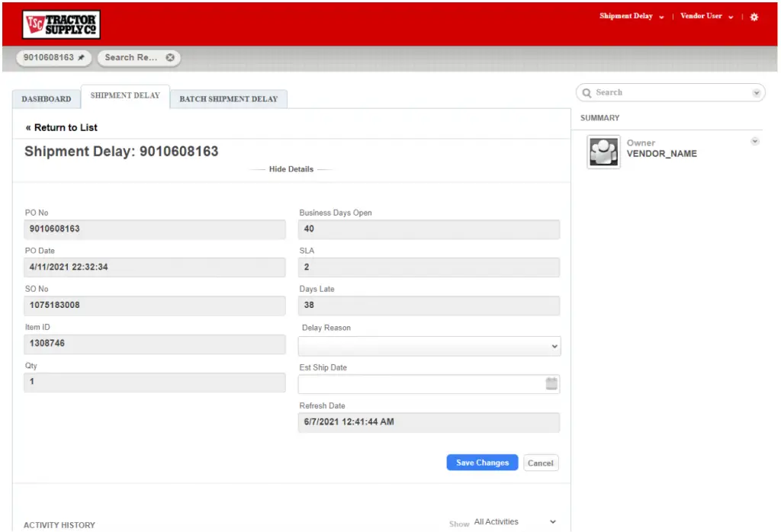The height and width of the screenshot is (532, 781).
Task: Click the VENDOR_NAME owner text
Action: [661, 154]
